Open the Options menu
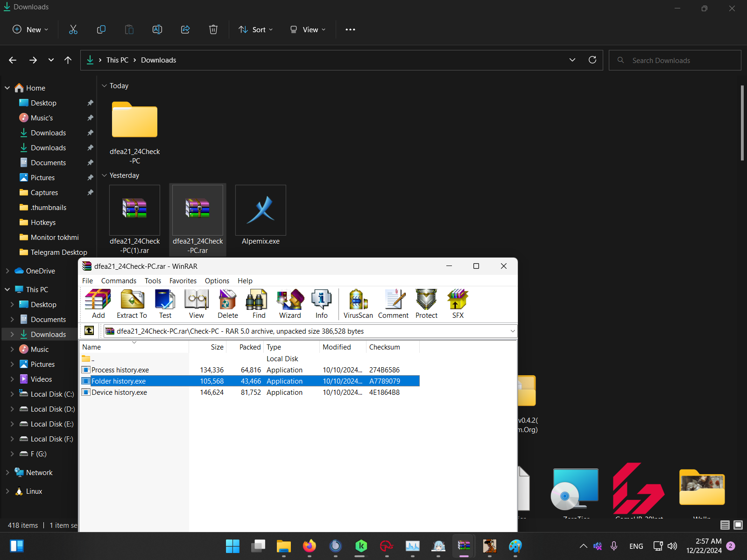Viewport: 747px width, 560px height. 217,280
